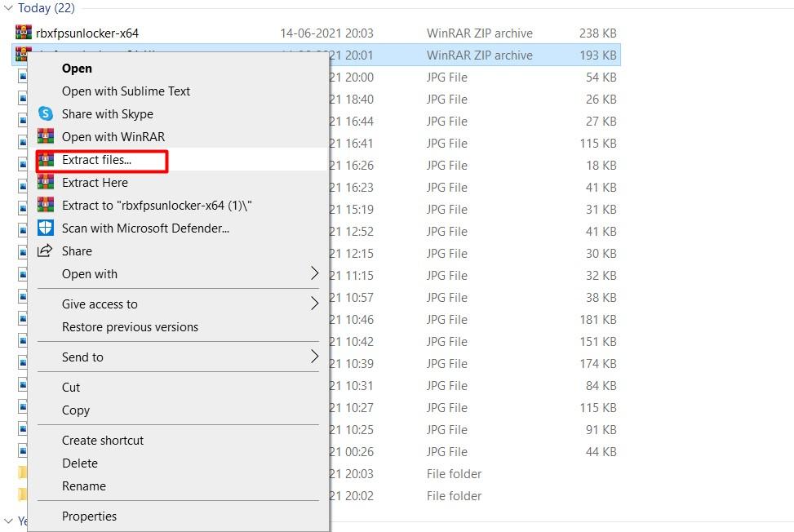Screen dimensions: 794x532
Task: Expand the Open with submenu
Action: 89,274
